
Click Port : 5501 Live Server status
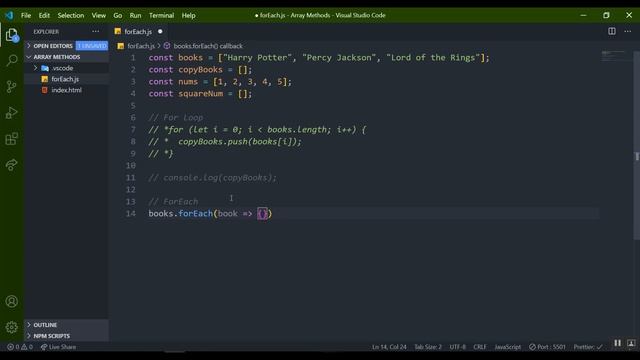547,347
